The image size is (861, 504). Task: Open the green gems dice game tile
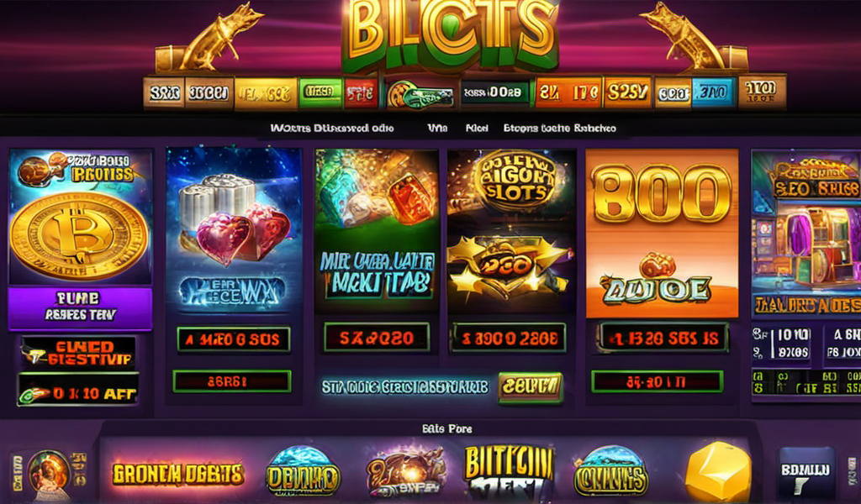(x=376, y=231)
